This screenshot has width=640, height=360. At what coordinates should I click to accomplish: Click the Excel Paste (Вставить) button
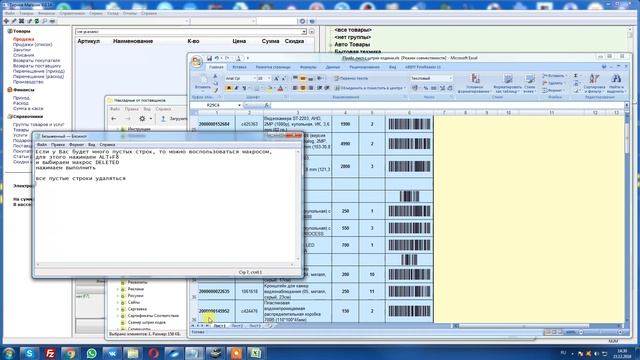point(203,83)
